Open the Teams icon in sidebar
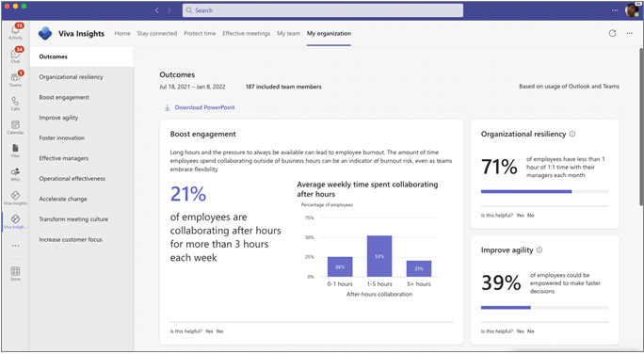 point(15,79)
